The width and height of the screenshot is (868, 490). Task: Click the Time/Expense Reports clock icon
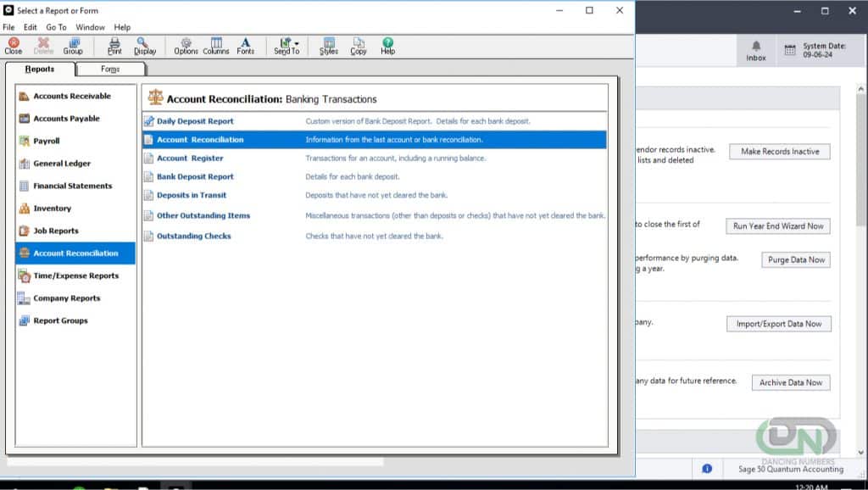click(x=24, y=276)
